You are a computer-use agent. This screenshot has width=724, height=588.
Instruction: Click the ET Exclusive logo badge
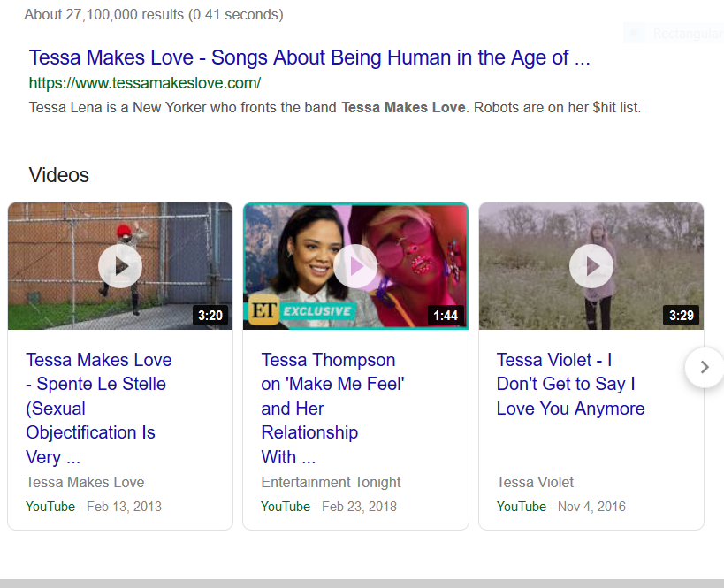click(302, 310)
